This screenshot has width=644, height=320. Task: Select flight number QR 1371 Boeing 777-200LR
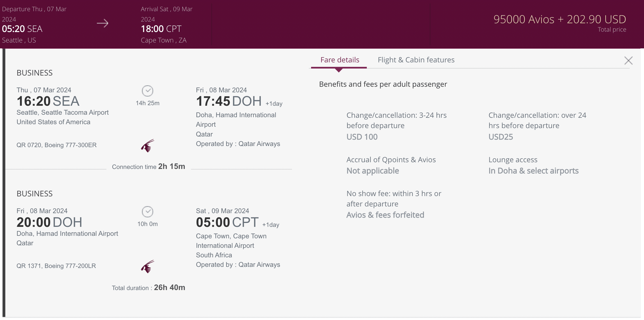coord(56,266)
